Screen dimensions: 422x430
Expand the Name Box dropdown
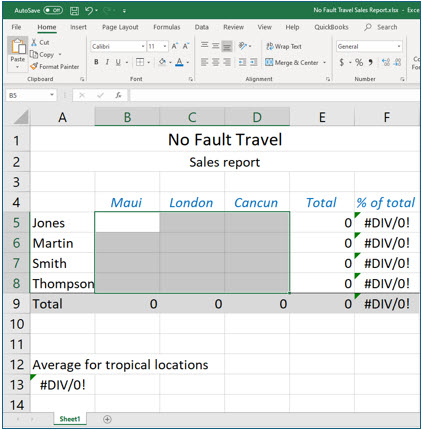click(x=52, y=95)
